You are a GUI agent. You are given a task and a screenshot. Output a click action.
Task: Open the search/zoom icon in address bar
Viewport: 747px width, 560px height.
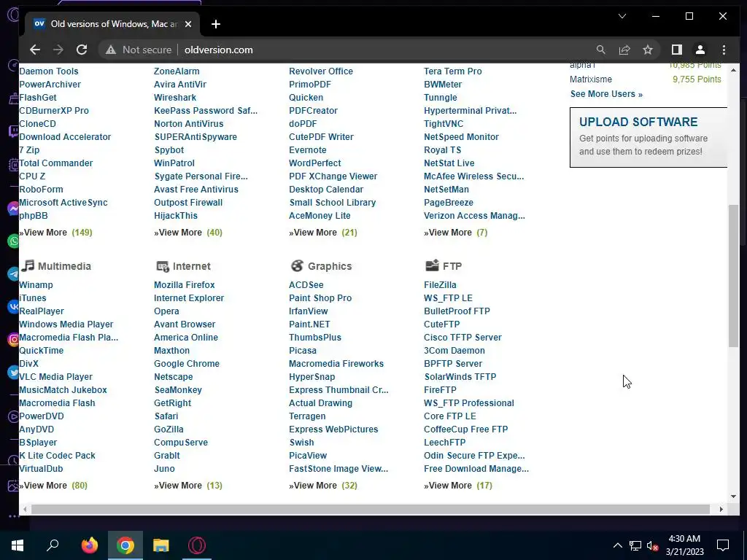pos(601,50)
